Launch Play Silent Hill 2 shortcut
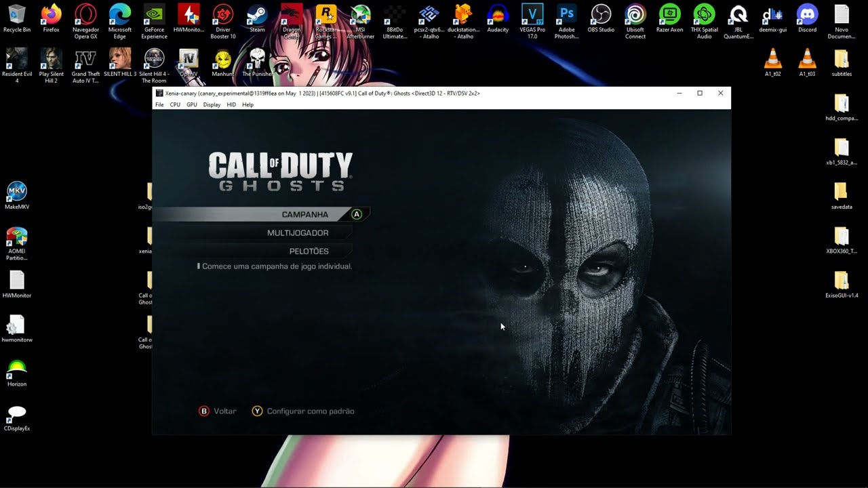868x488 pixels. coord(51,66)
